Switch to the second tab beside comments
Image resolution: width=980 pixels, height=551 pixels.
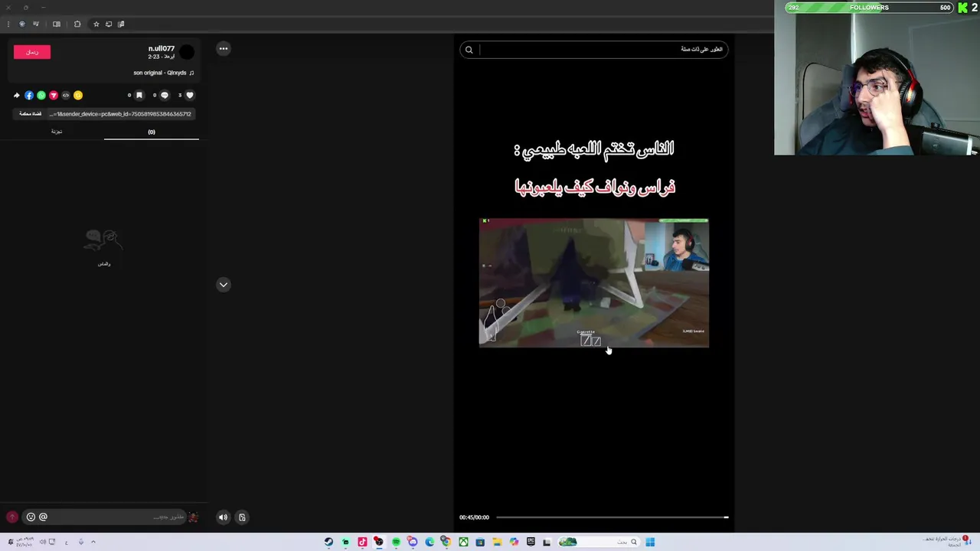tap(57, 132)
